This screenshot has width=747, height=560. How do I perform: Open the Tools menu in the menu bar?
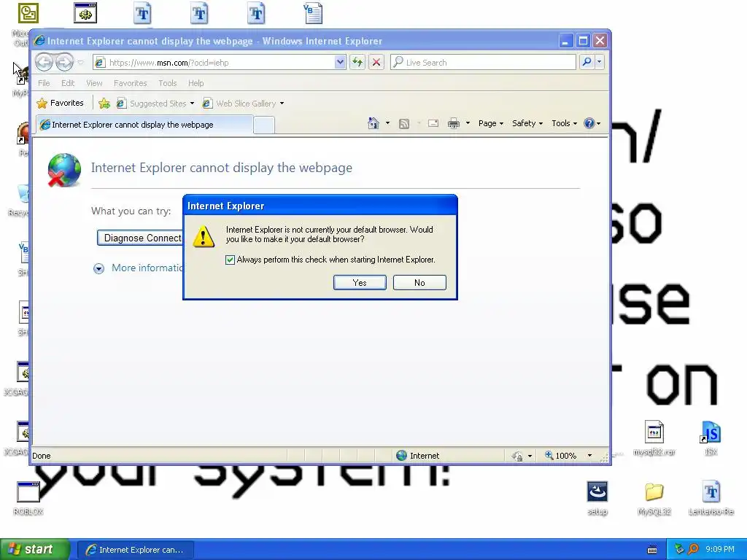tap(167, 83)
